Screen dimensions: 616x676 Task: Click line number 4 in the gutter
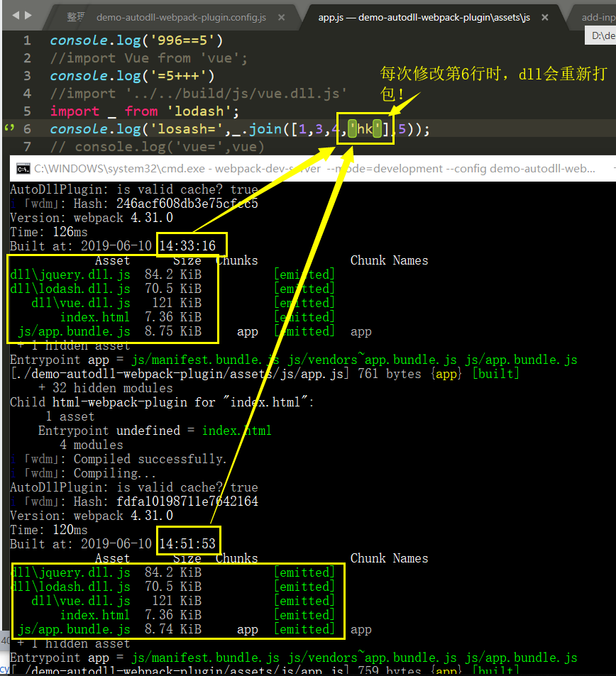(27, 94)
